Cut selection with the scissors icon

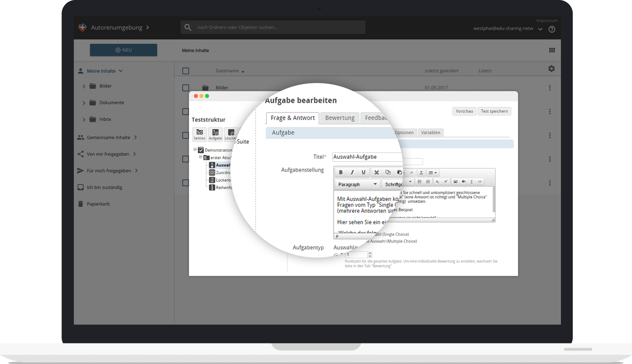376,172
